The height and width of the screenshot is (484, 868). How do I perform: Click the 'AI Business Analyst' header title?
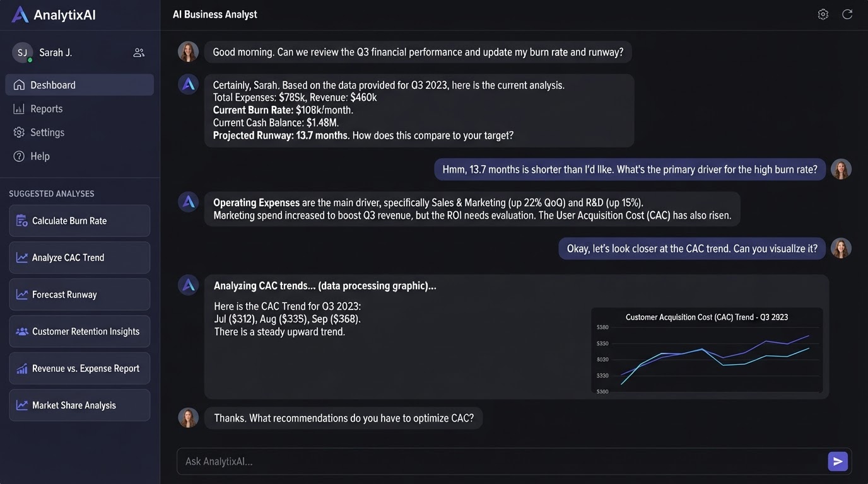coord(215,14)
